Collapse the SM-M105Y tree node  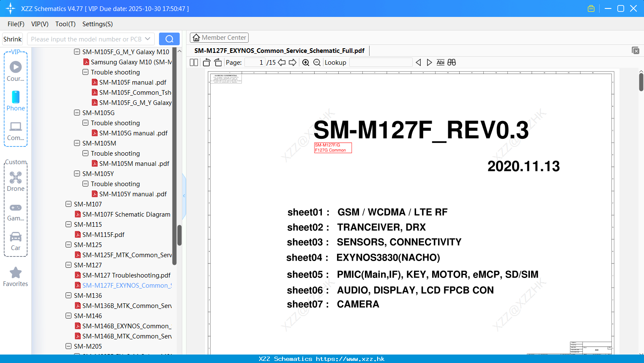point(77,174)
